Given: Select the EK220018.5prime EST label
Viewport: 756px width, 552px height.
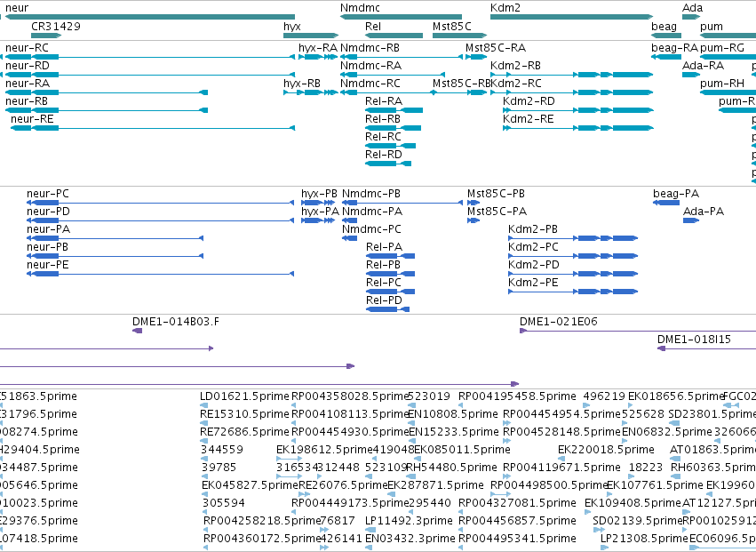Looking at the screenshot, I should click(606, 450).
